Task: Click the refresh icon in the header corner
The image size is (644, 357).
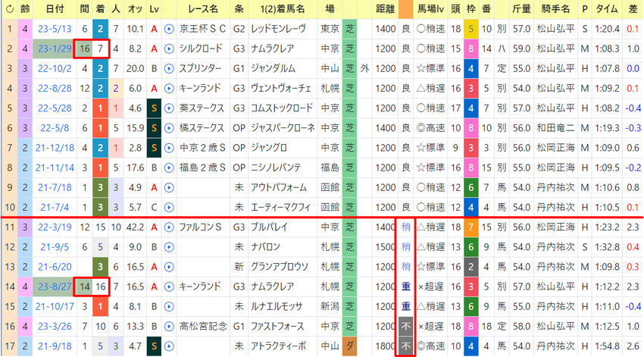Action: (x=9, y=9)
